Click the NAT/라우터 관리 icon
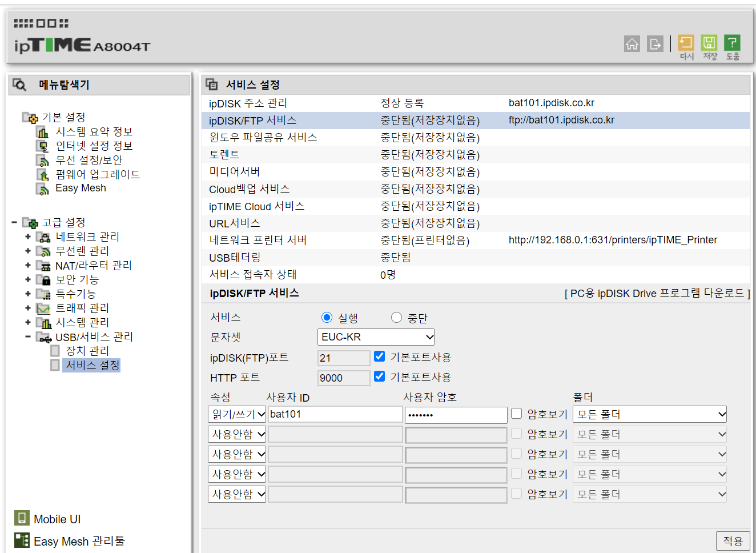Viewport: 756px width, 553px height. 43,266
